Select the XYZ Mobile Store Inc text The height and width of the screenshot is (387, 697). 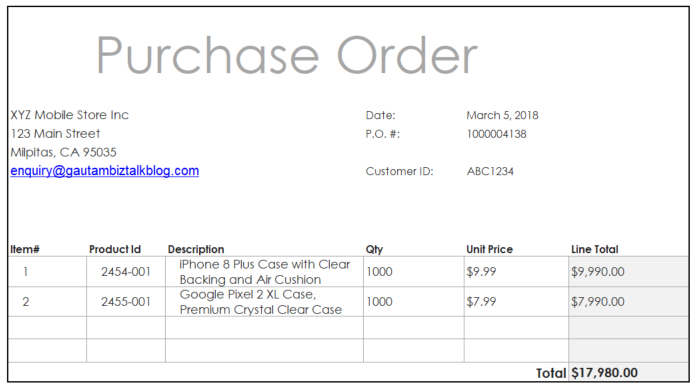pyautogui.click(x=69, y=115)
